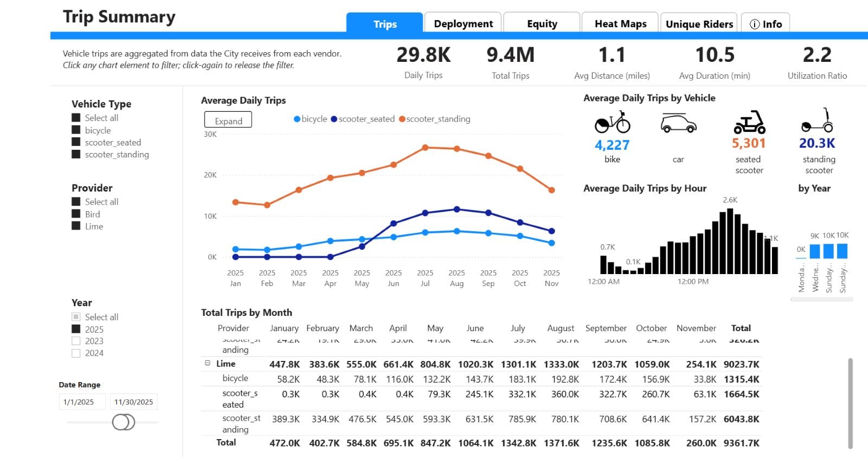The image size is (868, 457).
Task: Toggle the bicycle vehicle type checkbox
Action: pyautogui.click(x=76, y=130)
